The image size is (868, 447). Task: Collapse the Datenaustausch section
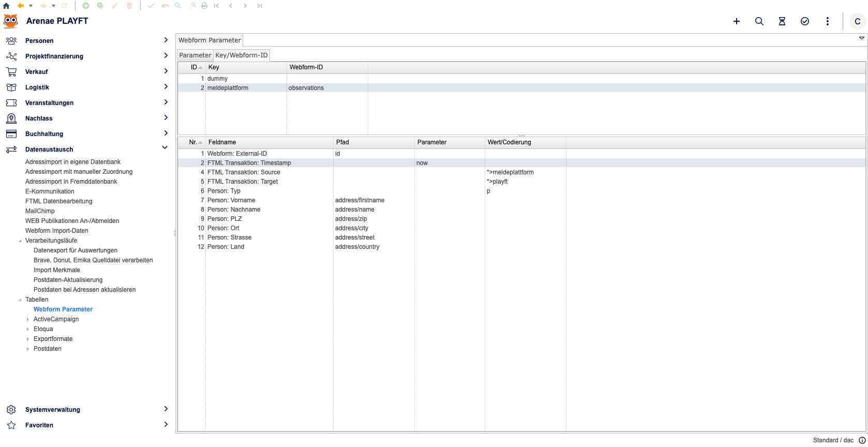[165, 148]
